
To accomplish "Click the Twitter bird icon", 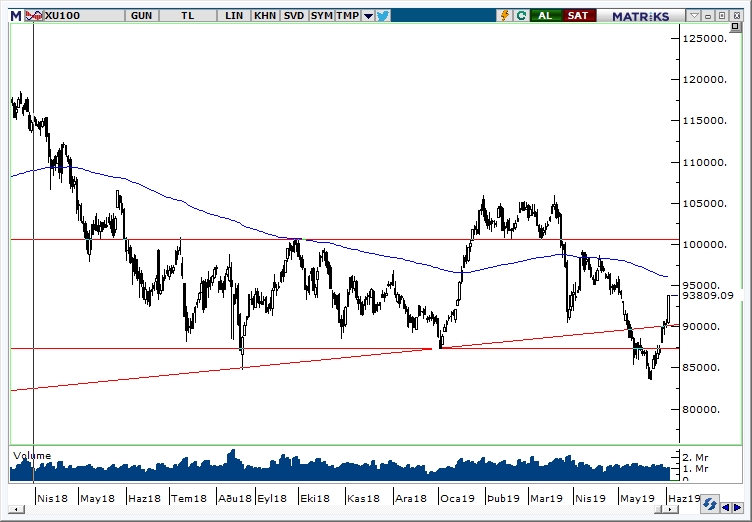I will [383, 16].
